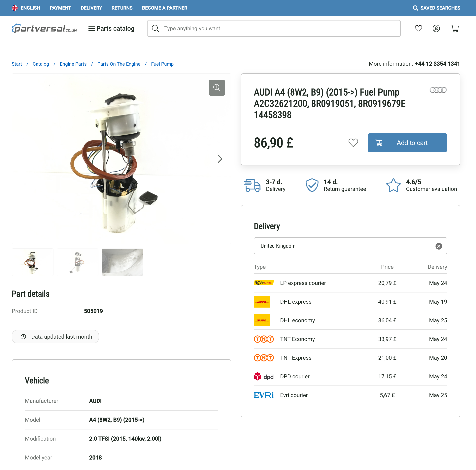Open the English language selector
Image resolution: width=476 pixels, height=470 pixels.
pos(26,8)
